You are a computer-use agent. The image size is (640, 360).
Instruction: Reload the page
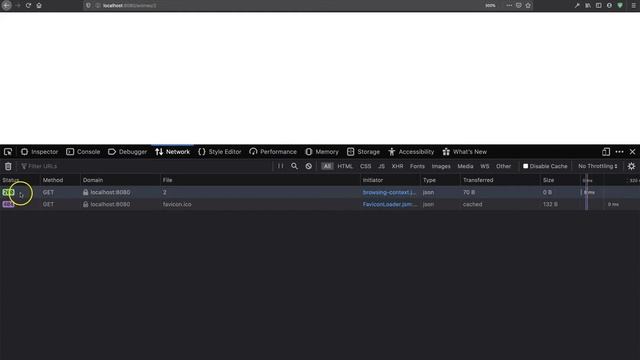click(28, 5)
